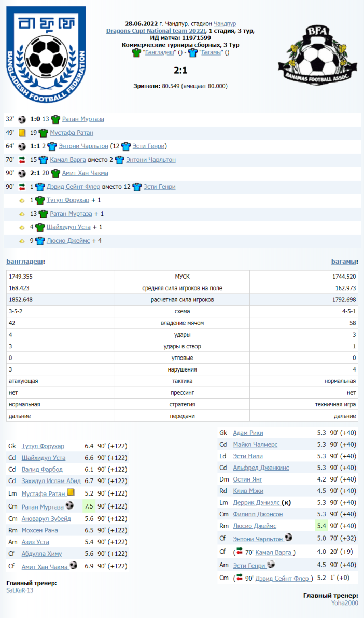Viewport: 364px width, 618px height.
Task: Open the Чандпур stadium link
Action: pos(225,24)
